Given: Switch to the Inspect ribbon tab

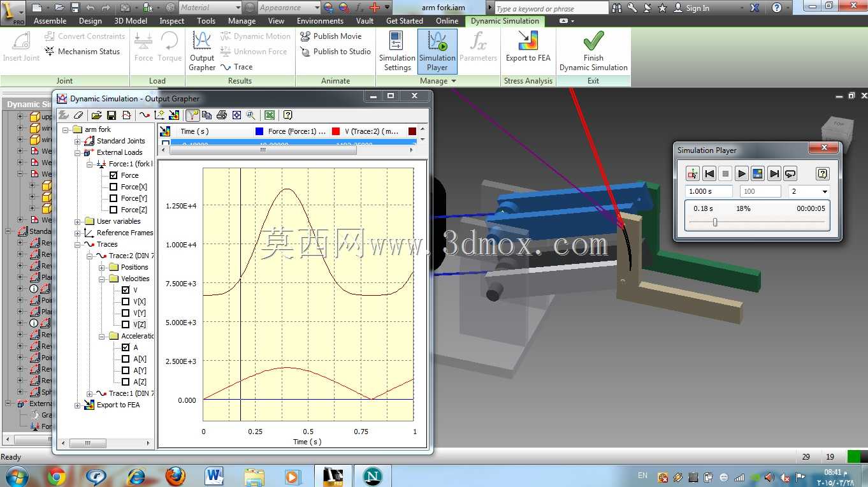Looking at the screenshot, I should [x=172, y=21].
